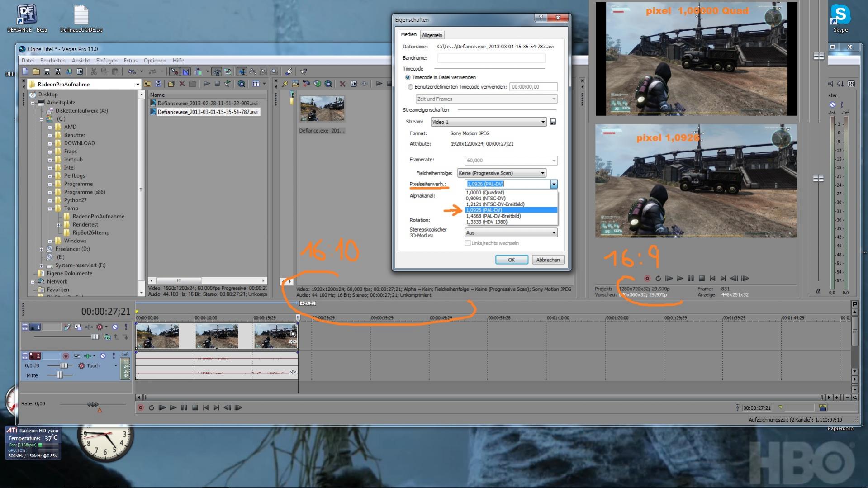Mute audio track 2
868x488 pixels.
coord(103,356)
